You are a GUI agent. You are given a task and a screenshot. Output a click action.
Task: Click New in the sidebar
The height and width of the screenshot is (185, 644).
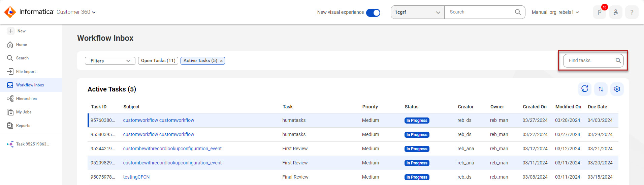[21, 31]
